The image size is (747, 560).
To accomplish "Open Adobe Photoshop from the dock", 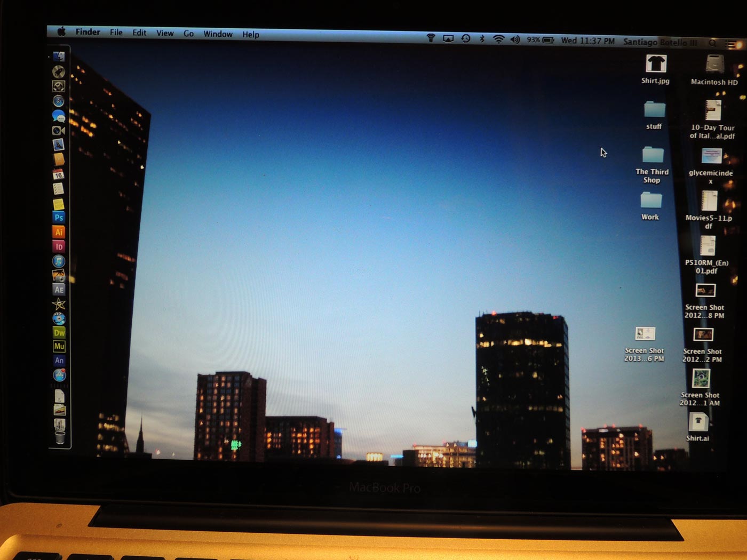I will 59,218.
